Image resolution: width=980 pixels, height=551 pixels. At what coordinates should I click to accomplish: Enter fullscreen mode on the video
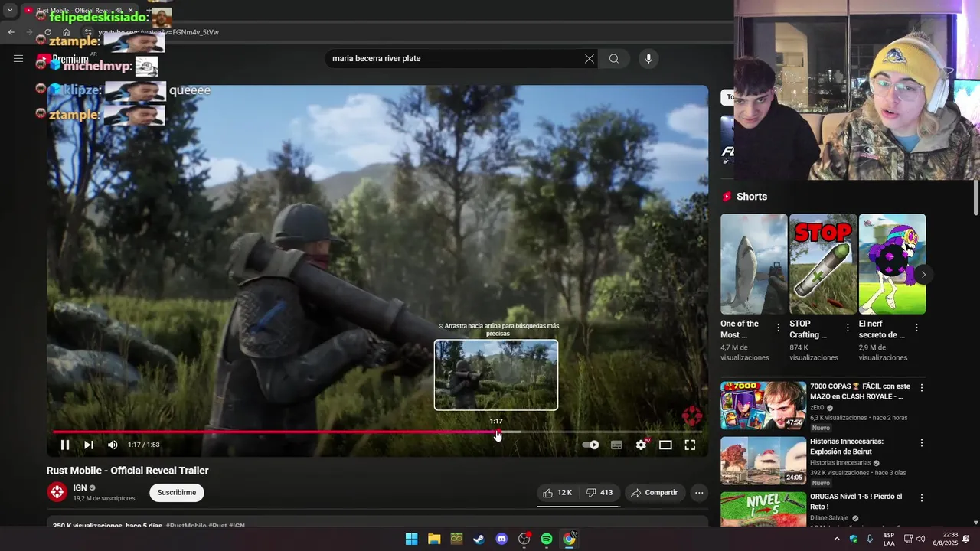point(690,445)
